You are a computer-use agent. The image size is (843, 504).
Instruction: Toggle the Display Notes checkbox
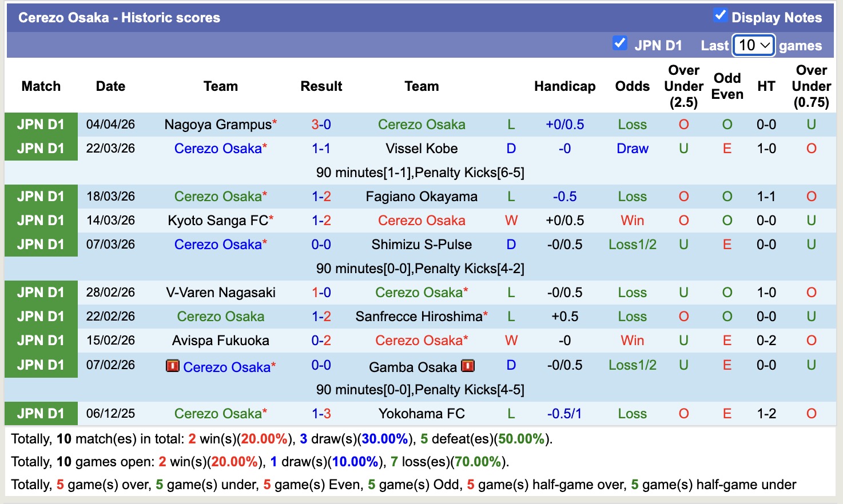(x=720, y=16)
